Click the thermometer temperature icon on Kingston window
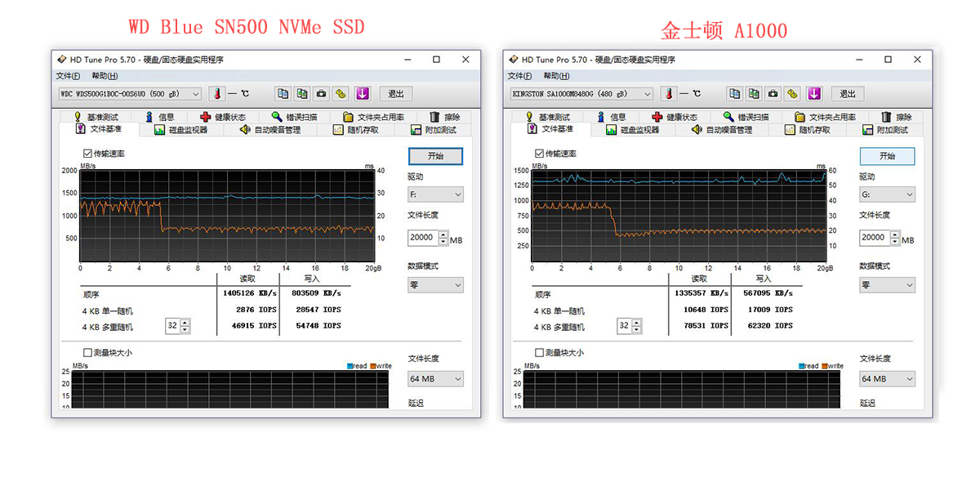The width and height of the screenshot is (980, 487). [668, 94]
